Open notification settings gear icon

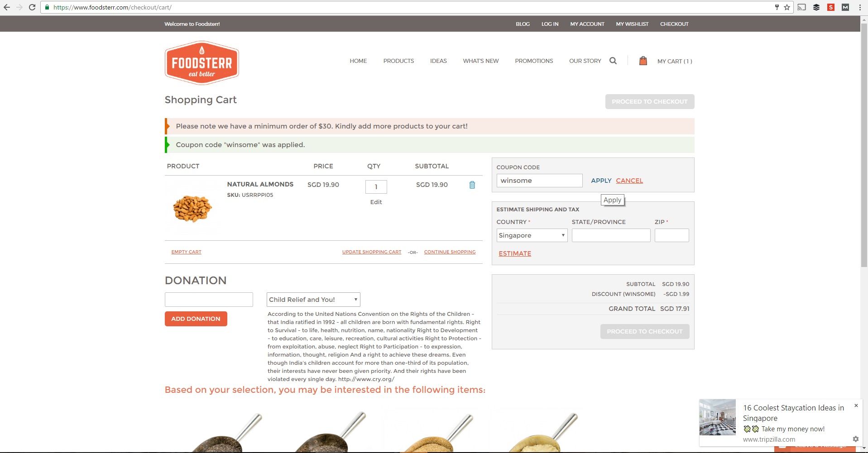click(x=856, y=439)
